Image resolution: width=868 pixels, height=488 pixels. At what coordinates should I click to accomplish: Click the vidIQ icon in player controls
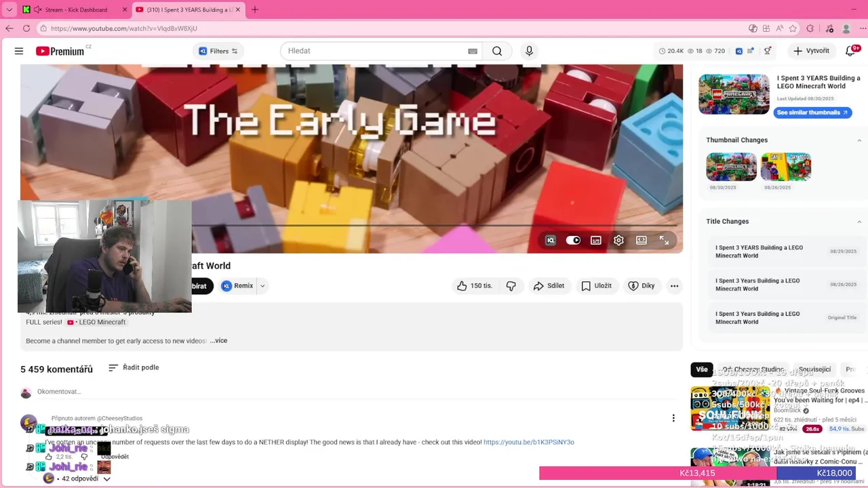[551, 240]
